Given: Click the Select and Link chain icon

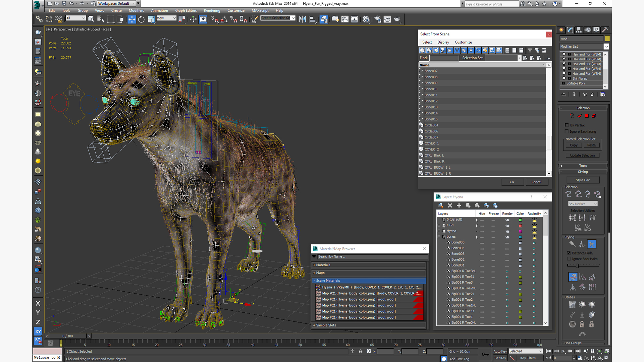Looking at the screenshot, I should tap(39, 19).
